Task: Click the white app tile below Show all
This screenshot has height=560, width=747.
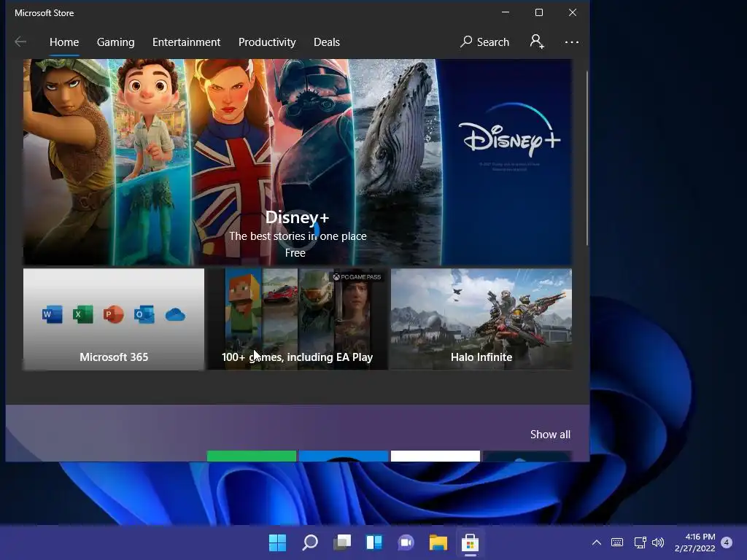Action: coord(436,456)
